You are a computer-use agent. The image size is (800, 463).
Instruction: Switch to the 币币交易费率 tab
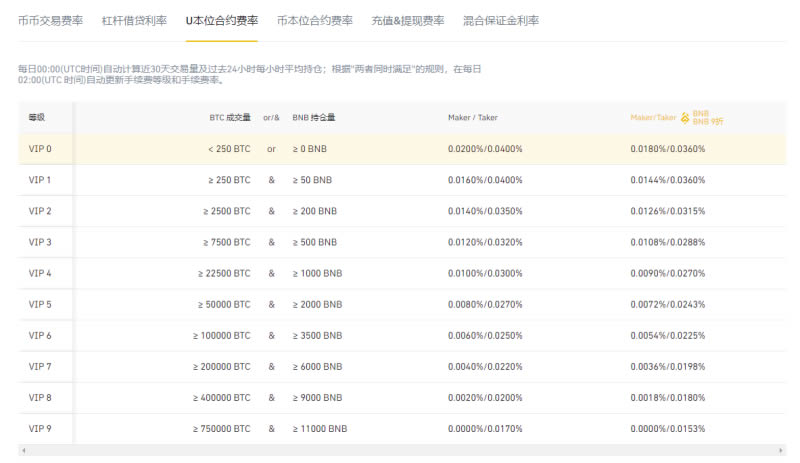(51, 20)
